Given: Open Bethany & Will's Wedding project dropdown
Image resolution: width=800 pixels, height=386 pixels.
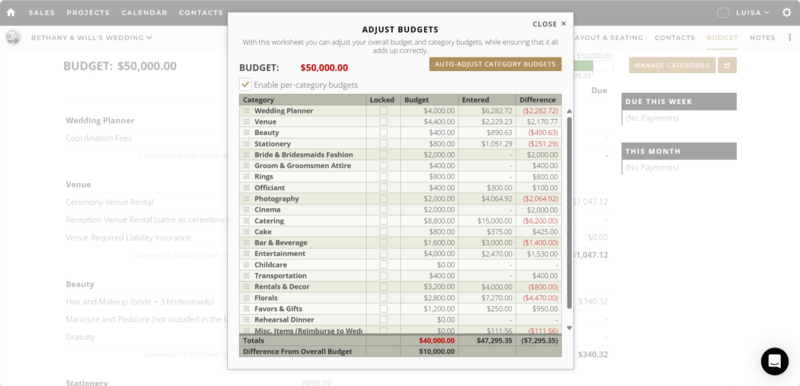Looking at the screenshot, I should point(91,38).
